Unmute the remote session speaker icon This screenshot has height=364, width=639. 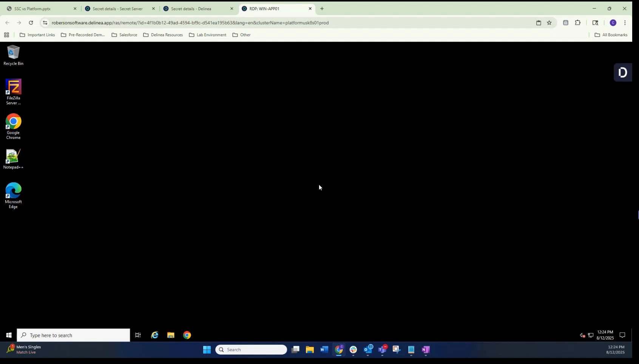[x=582, y=335]
